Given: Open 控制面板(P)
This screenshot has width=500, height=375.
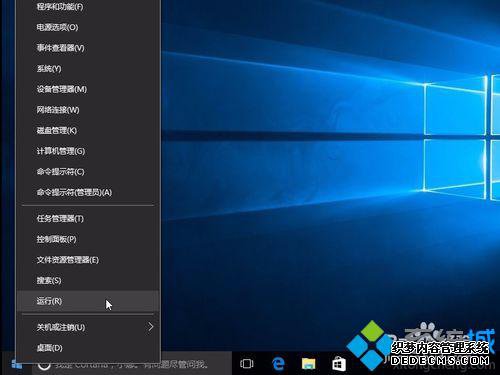Looking at the screenshot, I should [x=88, y=239].
